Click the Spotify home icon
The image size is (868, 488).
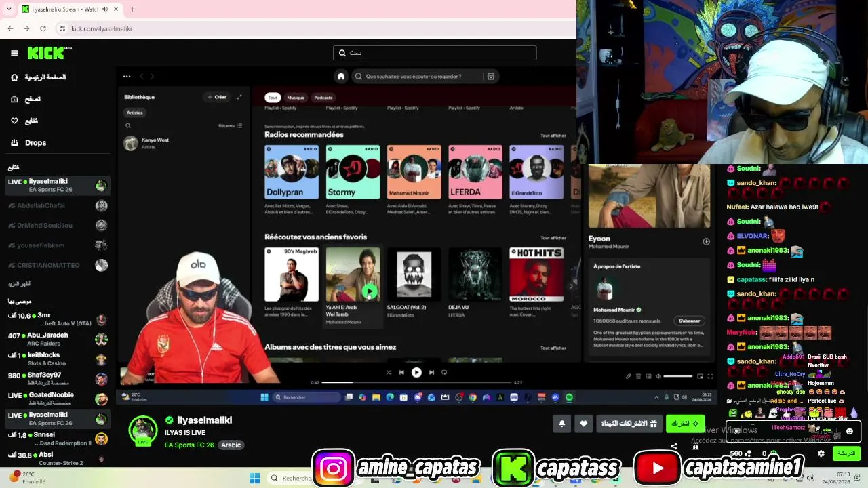tap(341, 77)
